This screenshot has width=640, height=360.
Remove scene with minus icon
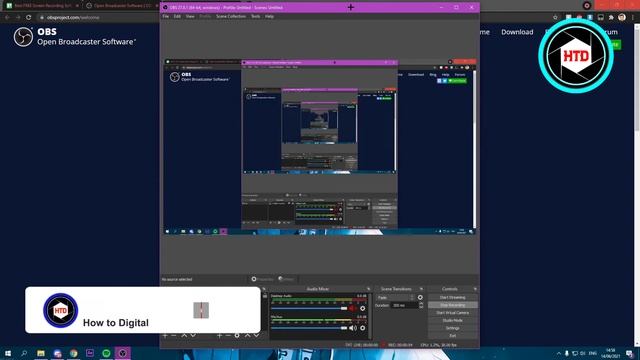[174, 336]
